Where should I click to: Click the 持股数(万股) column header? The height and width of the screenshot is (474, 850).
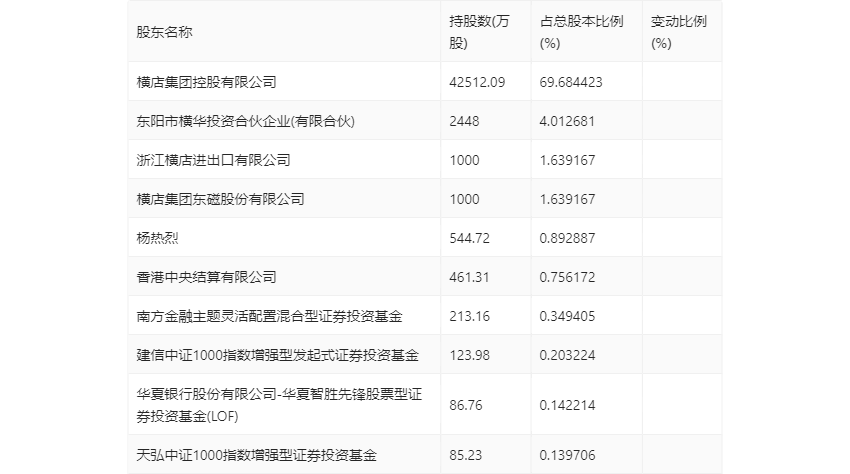click(479, 32)
